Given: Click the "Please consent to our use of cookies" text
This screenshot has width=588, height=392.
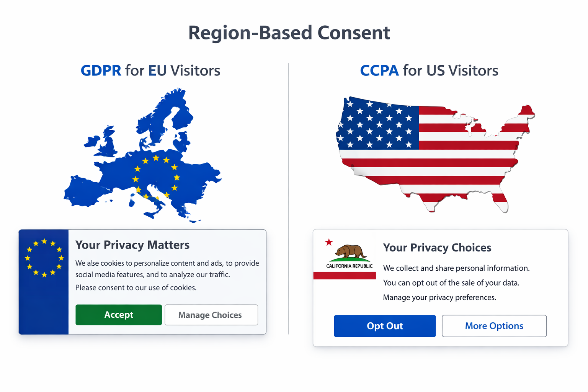Looking at the screenshot, I should (136, 287).
